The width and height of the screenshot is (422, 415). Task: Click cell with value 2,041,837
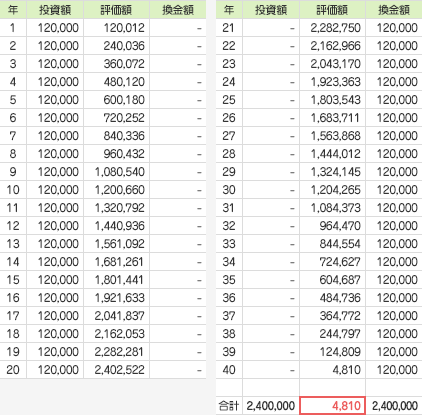coord(117,316)
